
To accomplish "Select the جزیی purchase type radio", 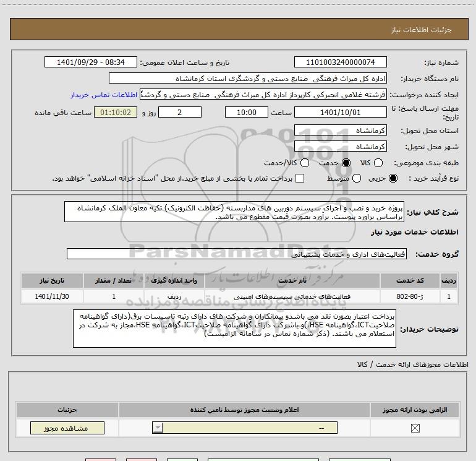I will click(393, 178).
